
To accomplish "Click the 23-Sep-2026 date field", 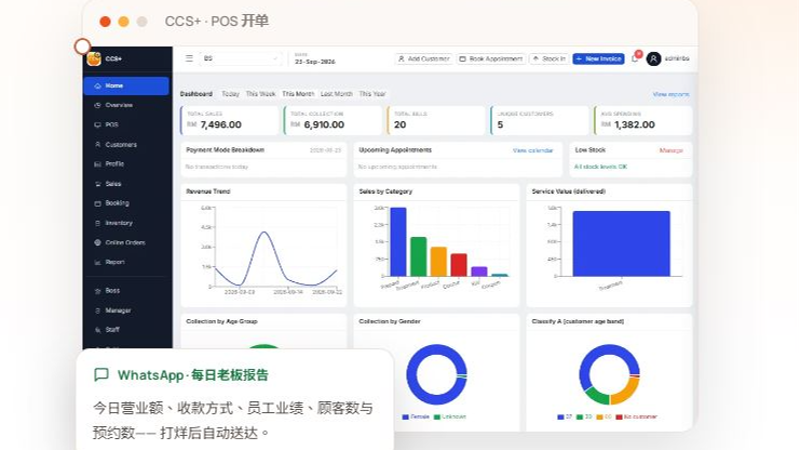I will coord(315,61).
